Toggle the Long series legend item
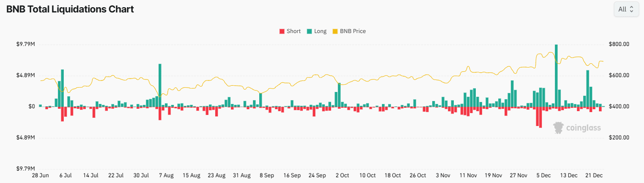Viewport: 644px width, 183px height. coord(316,31)
